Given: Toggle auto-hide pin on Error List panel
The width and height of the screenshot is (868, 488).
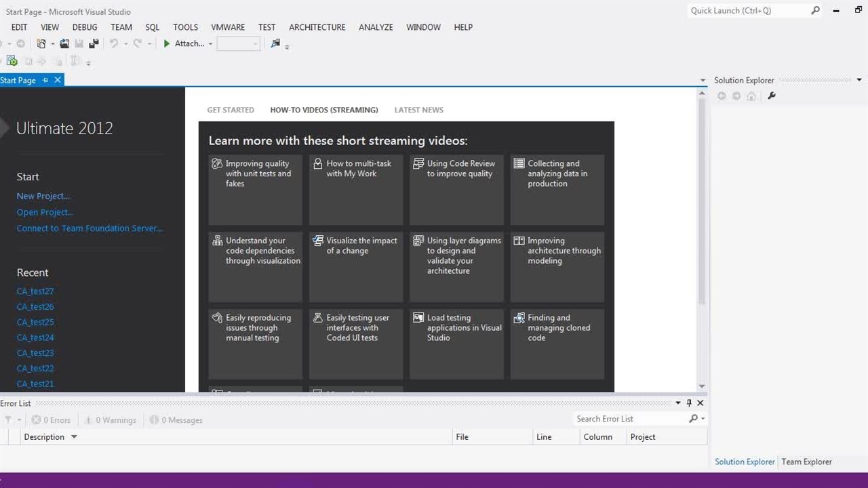Looking at the screenshot, I should 689,403.
